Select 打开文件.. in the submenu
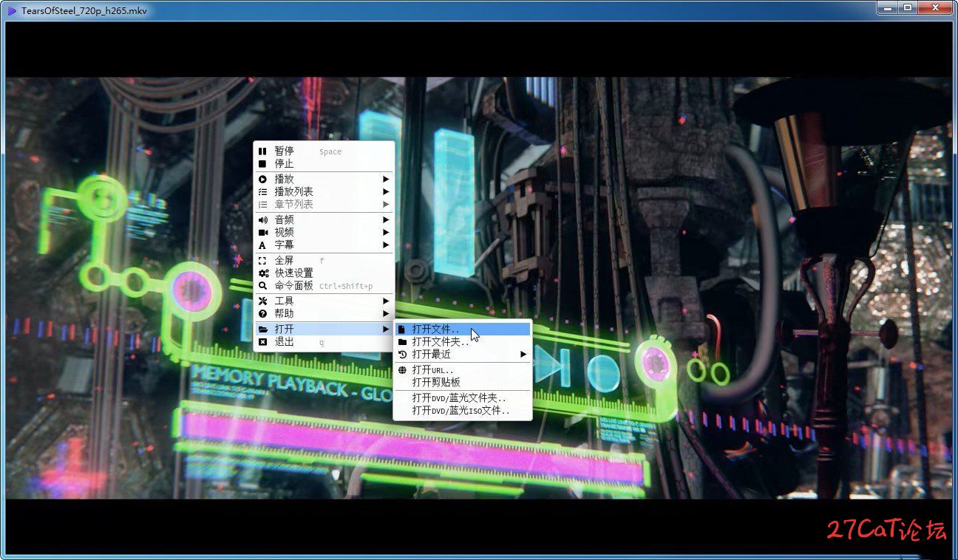 (x=463, y=329)
